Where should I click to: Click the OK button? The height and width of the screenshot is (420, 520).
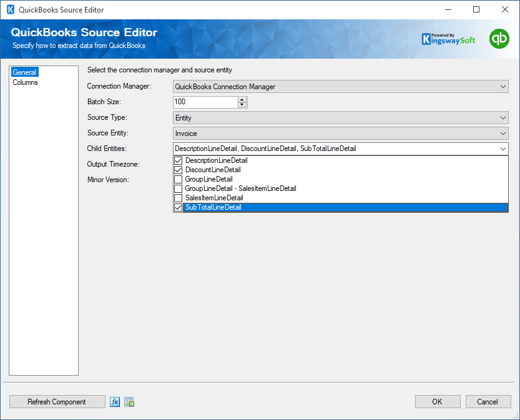438,402
